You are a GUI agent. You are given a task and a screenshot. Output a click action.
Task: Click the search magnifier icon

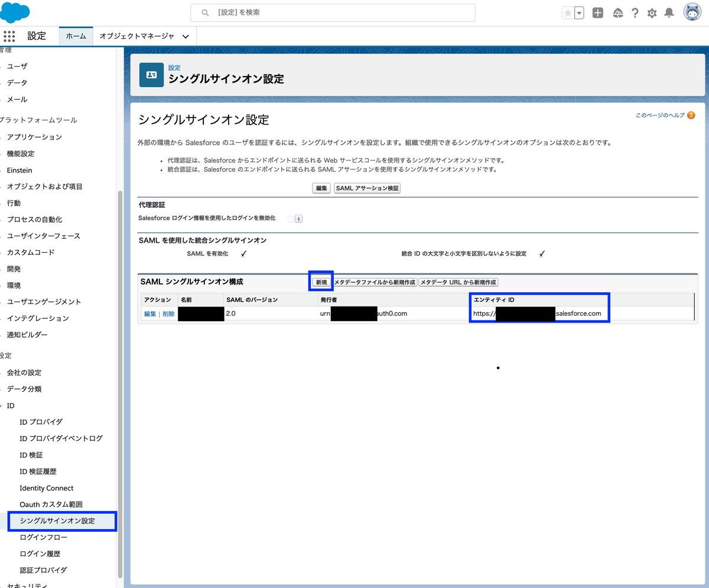205,12
